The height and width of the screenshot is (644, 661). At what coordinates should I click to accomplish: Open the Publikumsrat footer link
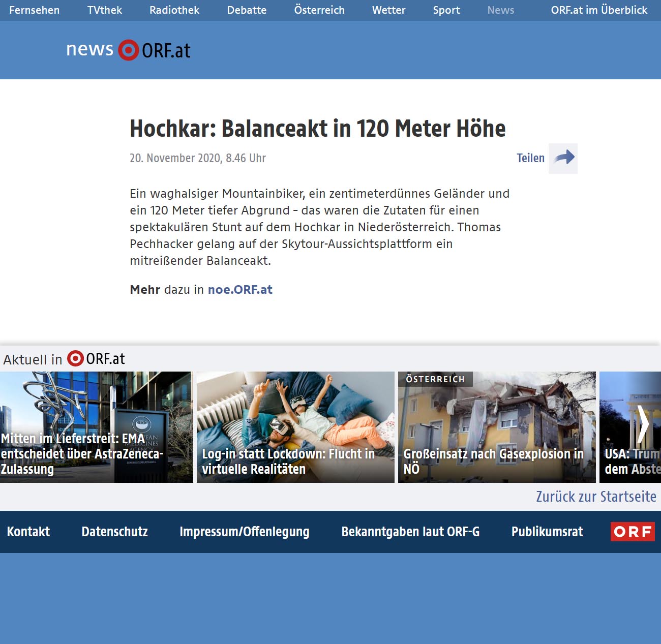(x=547, y=532)
